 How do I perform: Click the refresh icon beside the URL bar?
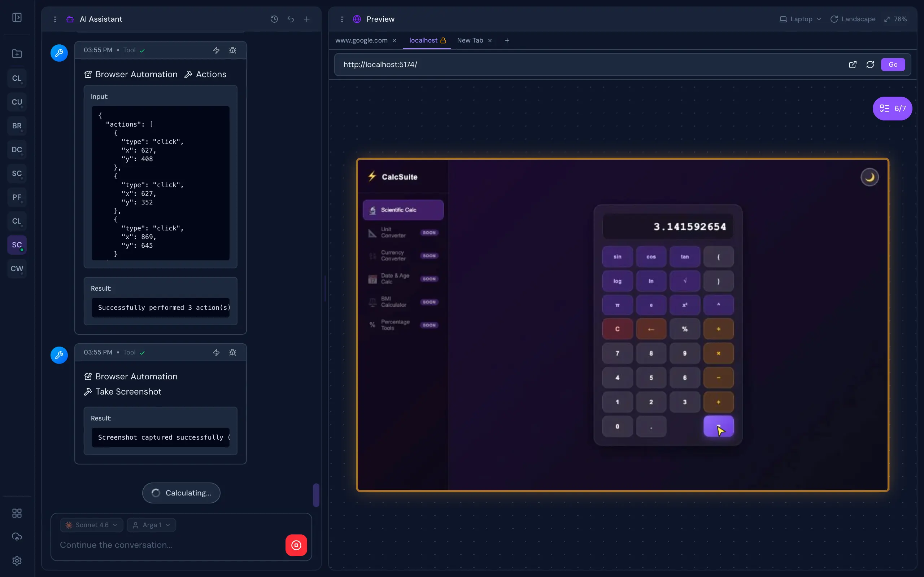(x=870, y=65)
